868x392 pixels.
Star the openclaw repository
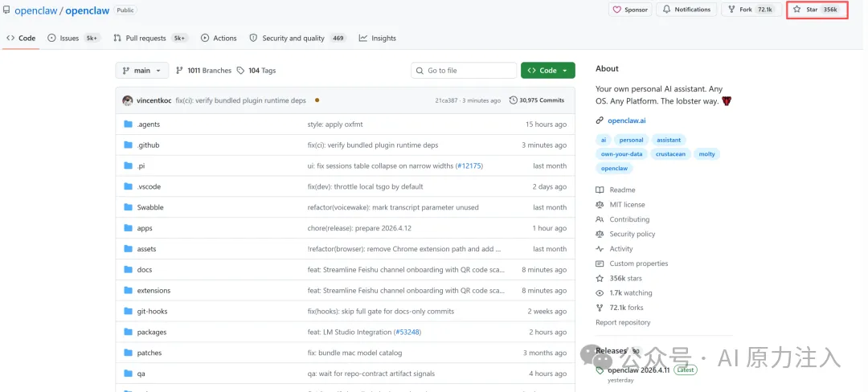[817, 10]
